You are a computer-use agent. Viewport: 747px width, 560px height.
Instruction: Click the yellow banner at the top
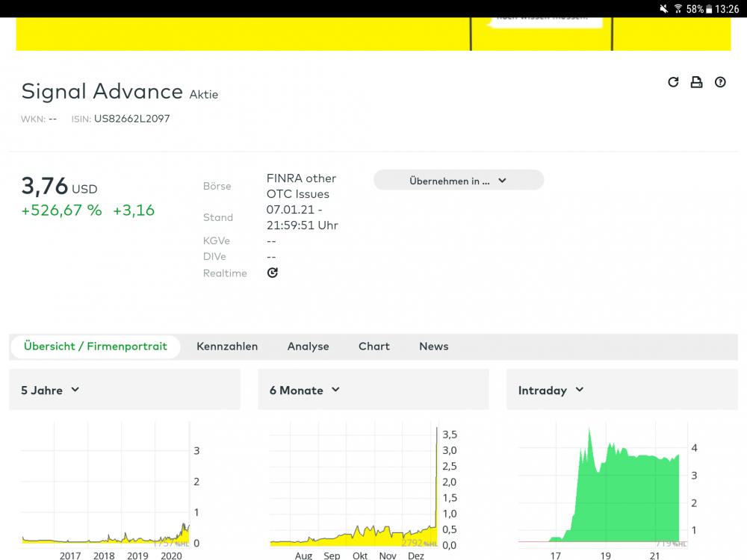click(373, 34)
